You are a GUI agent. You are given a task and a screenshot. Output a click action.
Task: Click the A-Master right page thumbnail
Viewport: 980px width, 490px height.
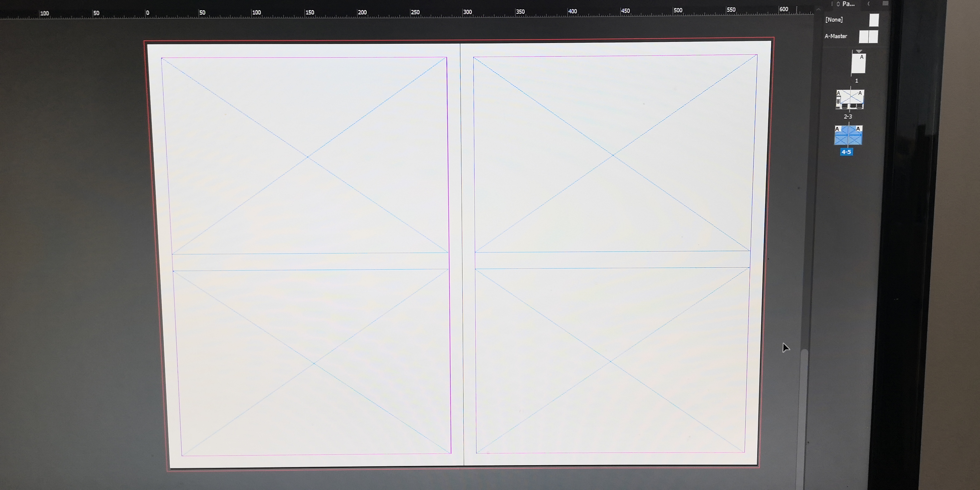pyautogui.click(x=873, y=37)
